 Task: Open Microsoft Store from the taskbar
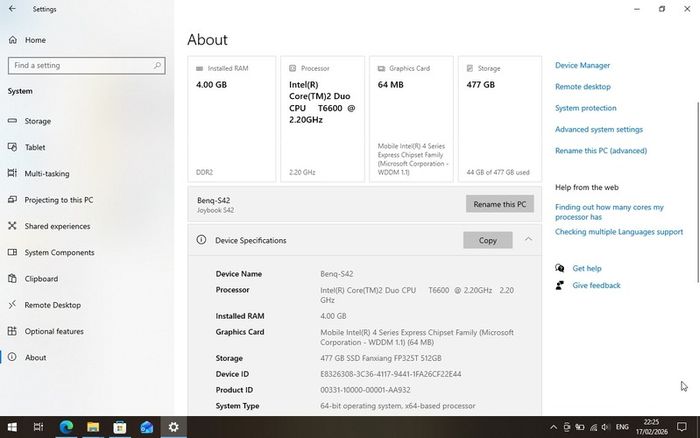coord(120,427)
